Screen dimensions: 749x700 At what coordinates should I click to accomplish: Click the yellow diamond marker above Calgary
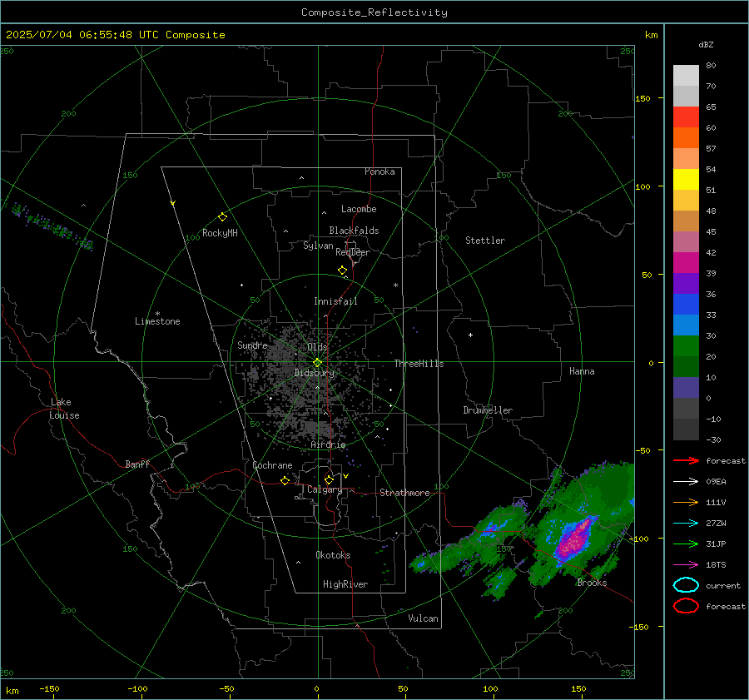(329, 479)
